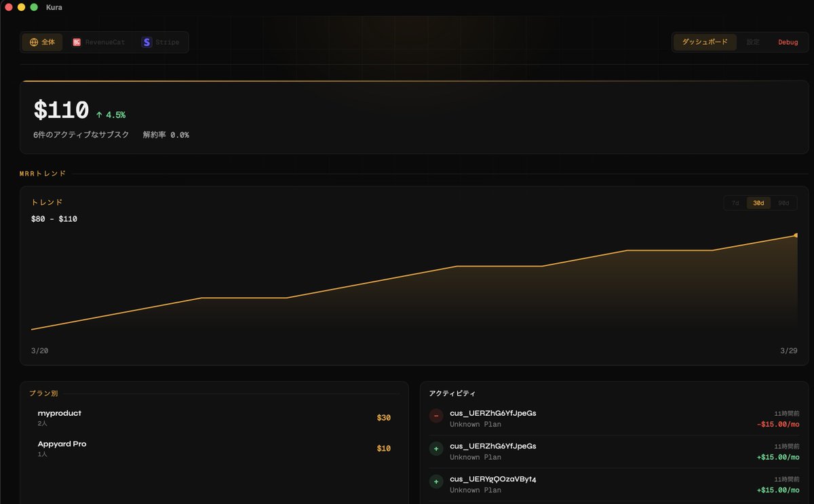Click the $80 - $110 range label
Screen dimensions: 814x504
pos(54,218)
